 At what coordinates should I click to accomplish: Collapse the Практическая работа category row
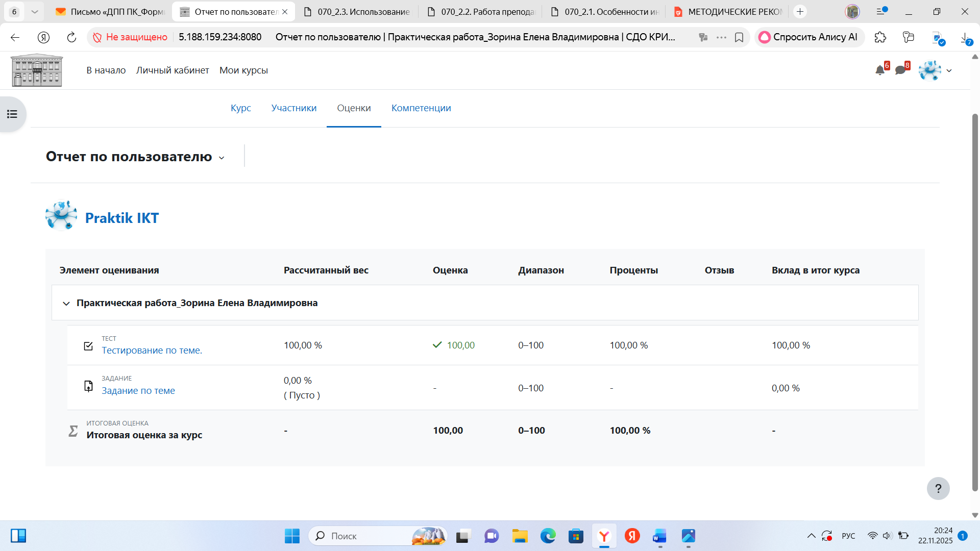coord(66,304)
